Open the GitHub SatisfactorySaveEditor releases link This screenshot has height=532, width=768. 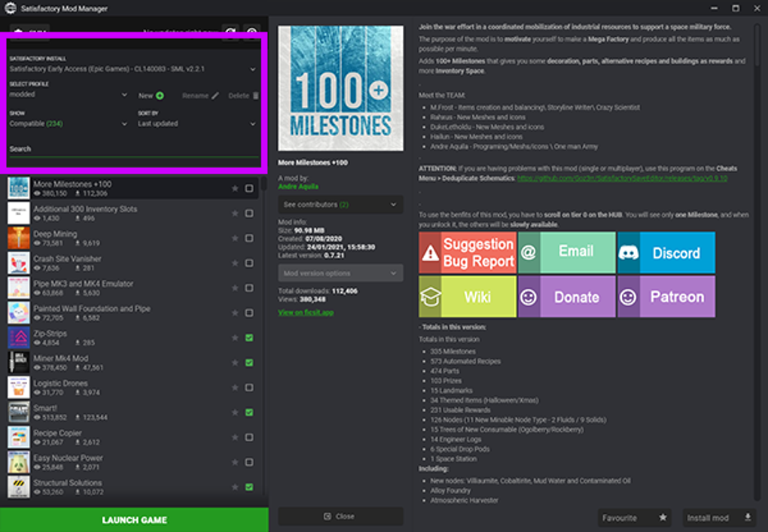click(x=622, y=178)
